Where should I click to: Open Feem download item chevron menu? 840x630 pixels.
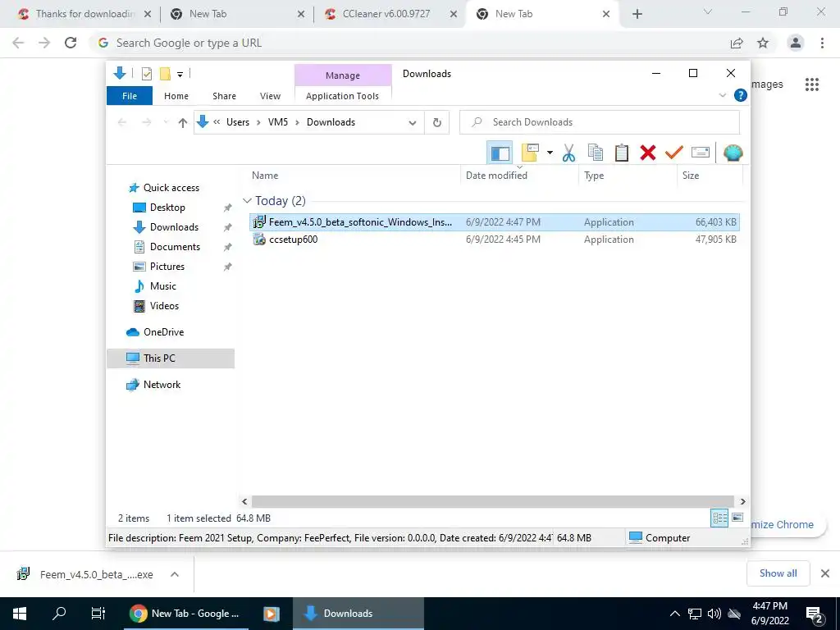click(175, 574)
